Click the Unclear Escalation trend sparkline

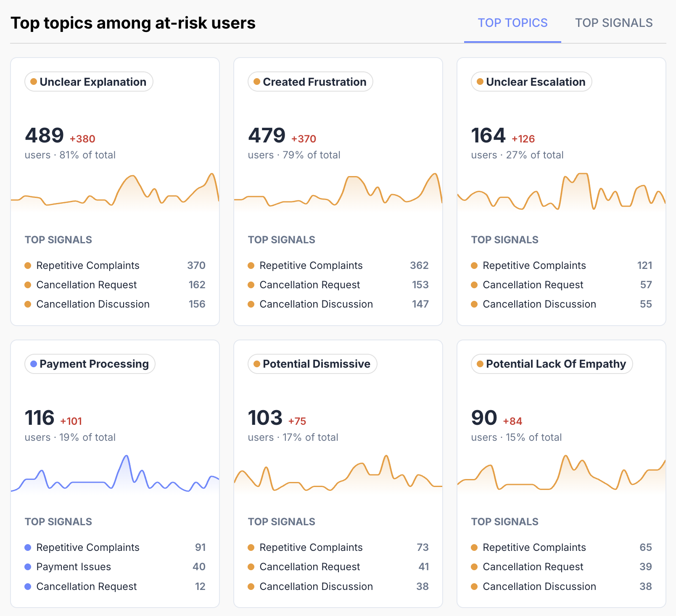561,192
